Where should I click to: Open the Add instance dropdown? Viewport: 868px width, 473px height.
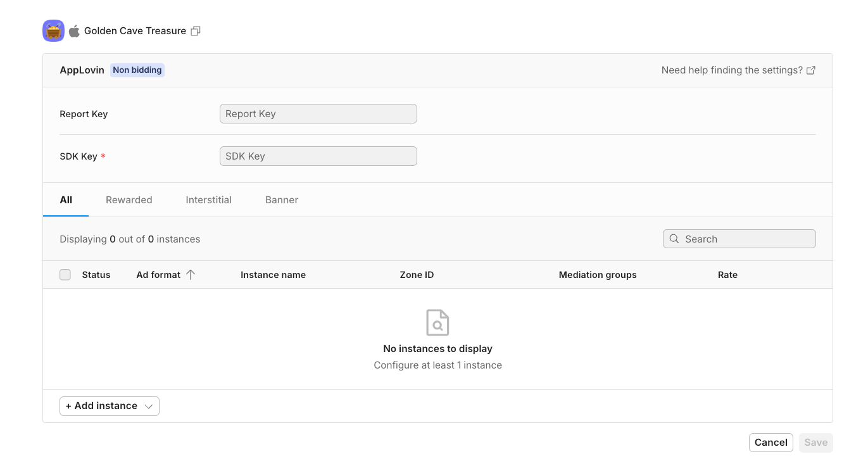[x=101, y=406]
